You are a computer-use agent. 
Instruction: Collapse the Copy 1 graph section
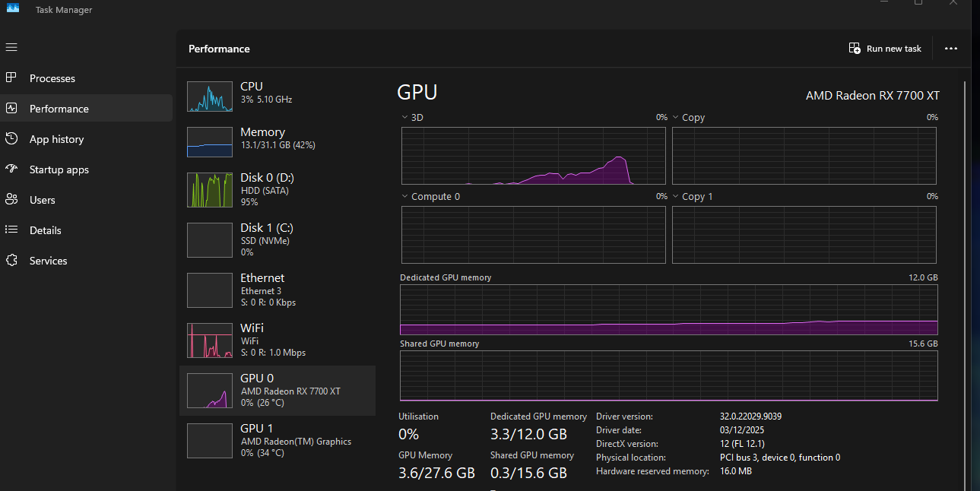674,195
